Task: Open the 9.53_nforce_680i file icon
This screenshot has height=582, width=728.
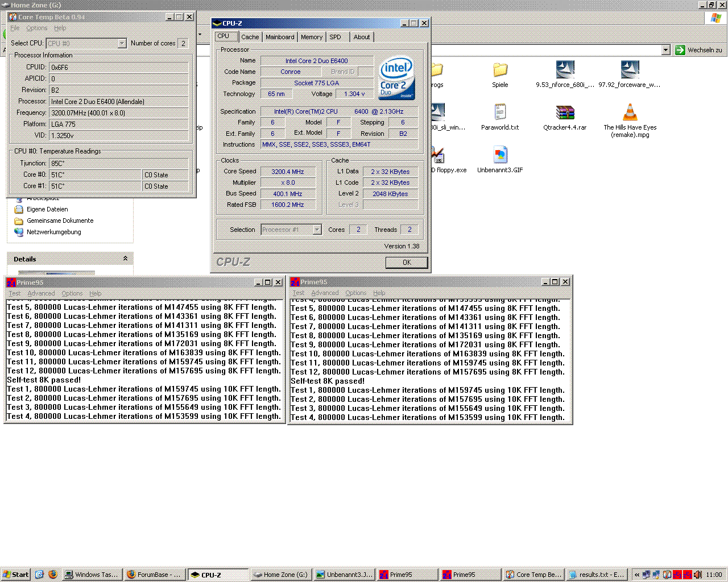Action: (565, 69)
